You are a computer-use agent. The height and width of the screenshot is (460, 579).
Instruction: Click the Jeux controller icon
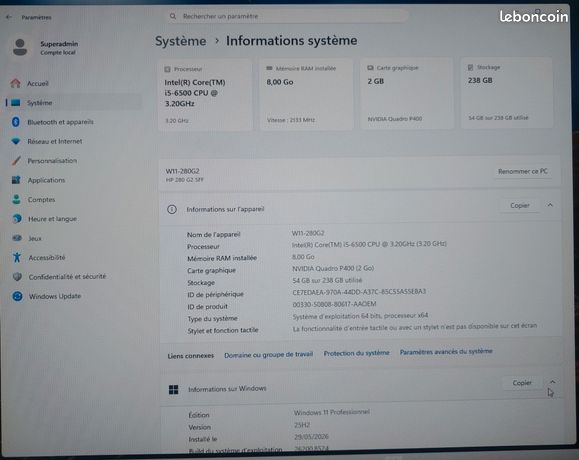17,238
